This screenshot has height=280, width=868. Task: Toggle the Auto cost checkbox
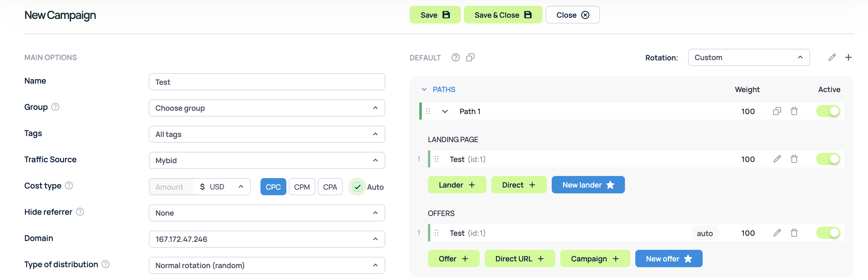(x=357, y=187)
